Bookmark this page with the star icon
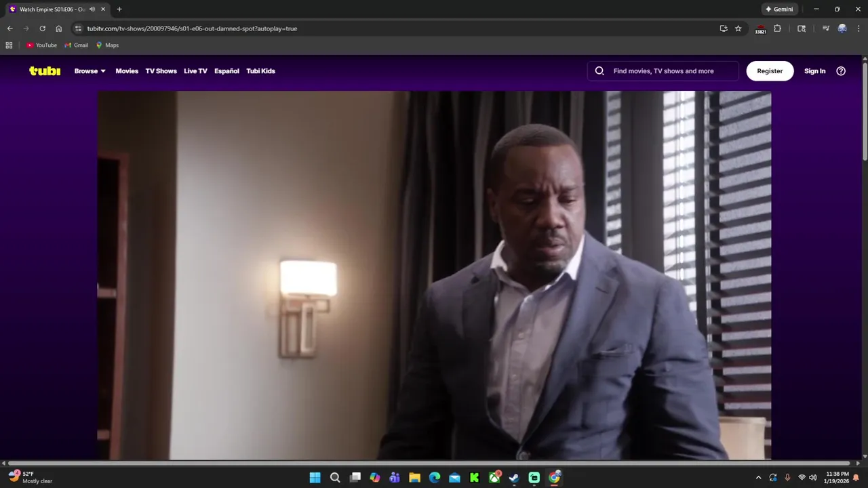Image resolution: width=868 pixels, height=488 pixels. pyautogui.click(x=738, y=28)
